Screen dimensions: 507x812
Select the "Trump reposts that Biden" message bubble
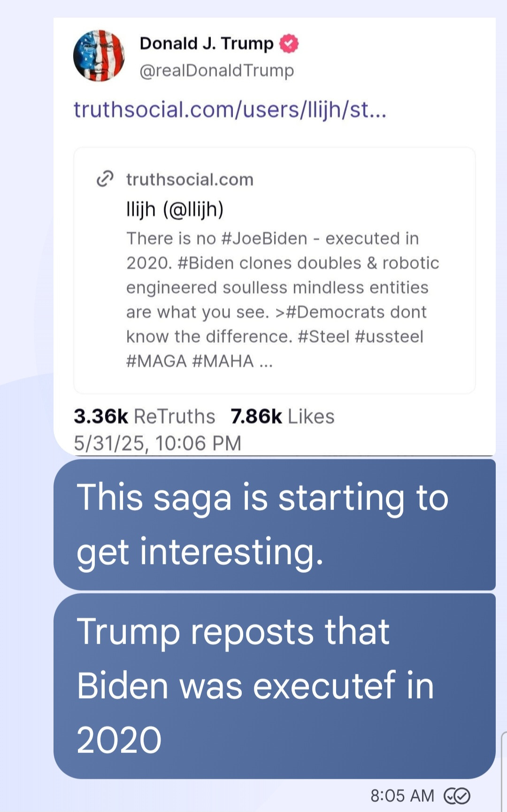(x=275, y=685)
